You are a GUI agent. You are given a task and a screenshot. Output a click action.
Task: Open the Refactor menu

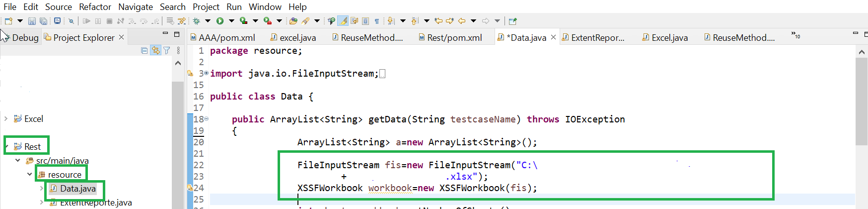pyautogui.click(x=95, y=7)
